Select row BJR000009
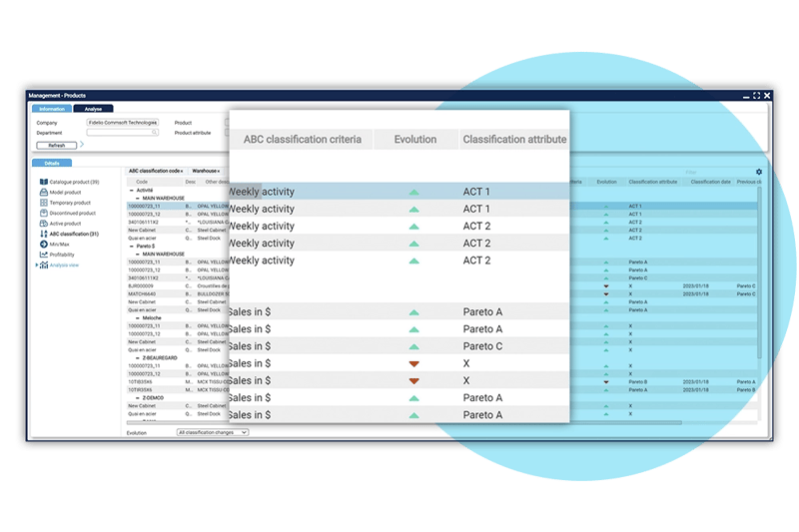This screenshot has width=799, height=532. (178, 286)
